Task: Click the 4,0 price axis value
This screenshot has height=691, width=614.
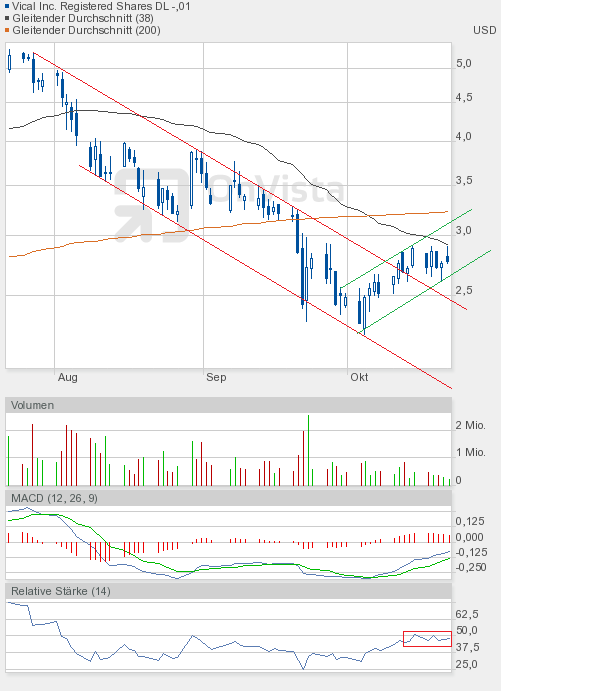Action: (463, 137)
